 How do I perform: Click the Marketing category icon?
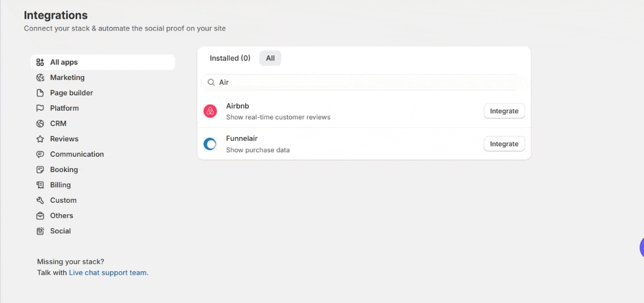[40, 78]
